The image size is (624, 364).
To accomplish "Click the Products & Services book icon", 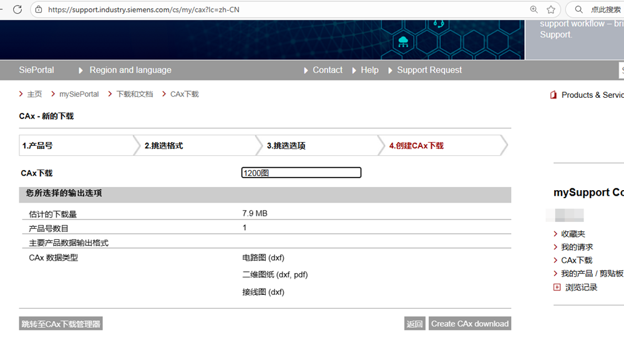I will pos(553,95).
